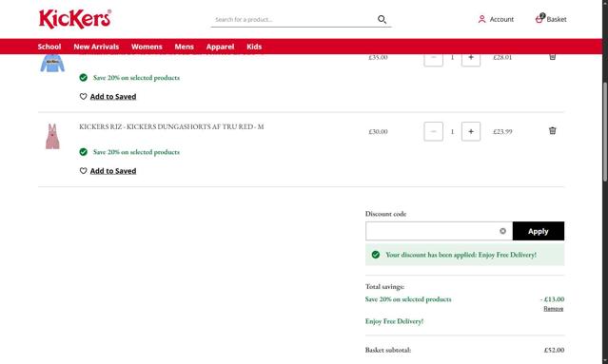The image size is (608, 364).
Task: Go to the Kickers logo homepage
Action: [75, 19]
